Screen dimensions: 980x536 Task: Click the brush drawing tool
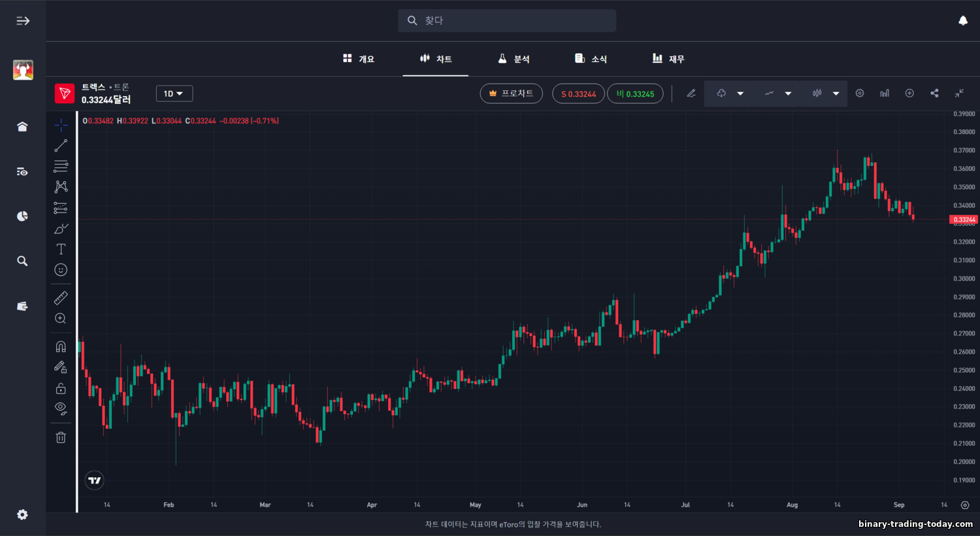point(61,229)
